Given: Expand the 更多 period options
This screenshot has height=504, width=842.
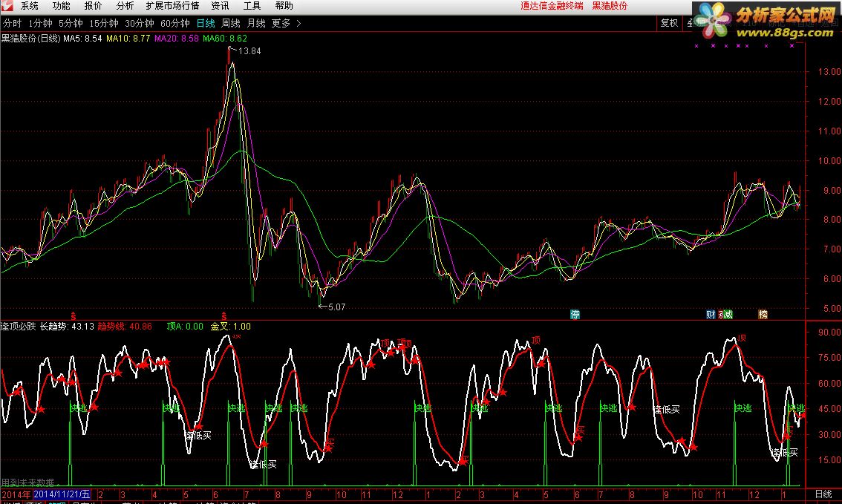Looking at the screenshot, I should click(286, 24).
